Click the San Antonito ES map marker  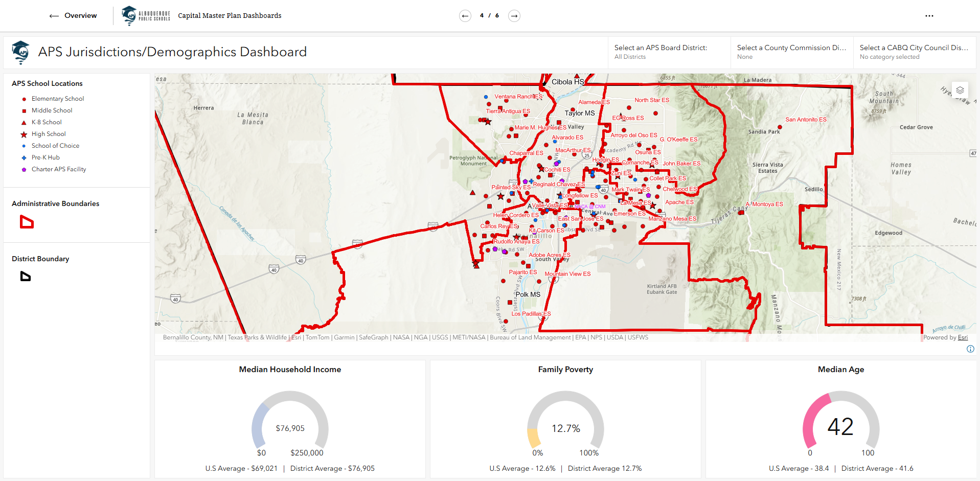780,127
